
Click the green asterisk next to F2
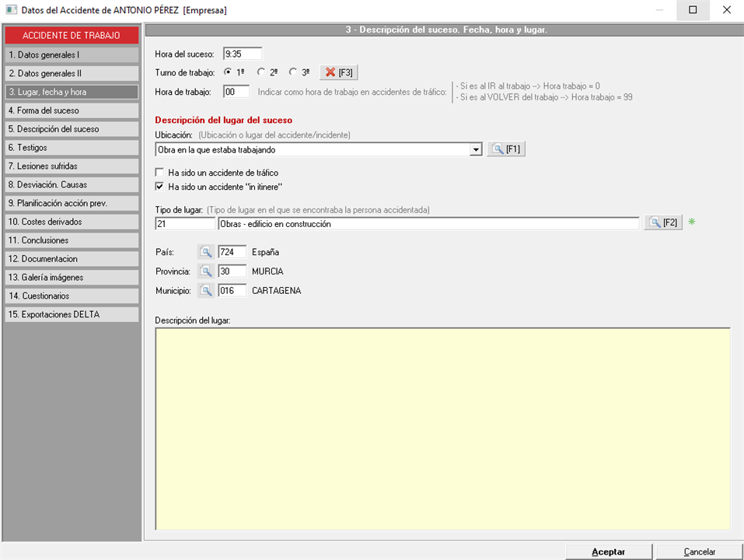(690, 223)
